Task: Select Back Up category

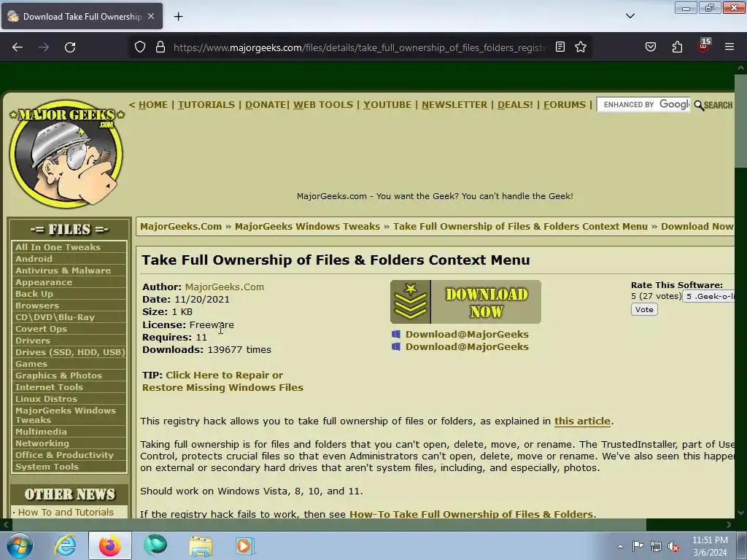Action: click(69, 294)
